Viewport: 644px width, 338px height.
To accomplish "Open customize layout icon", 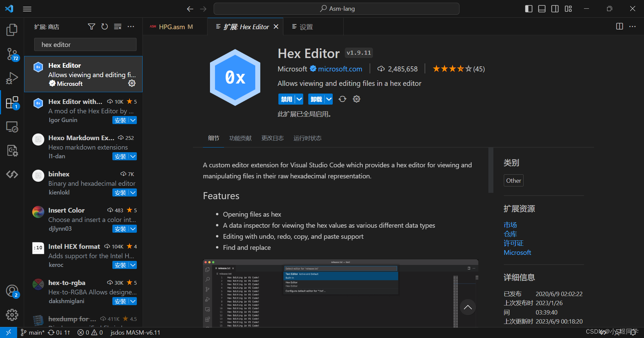I will pos(568,9).
